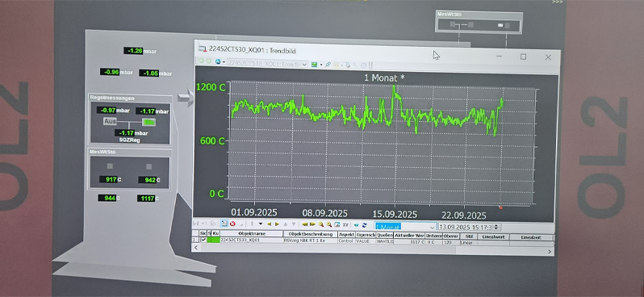Open dropdown arrow beside blue home icon
The image size is (644, 297).
point(224,62)
